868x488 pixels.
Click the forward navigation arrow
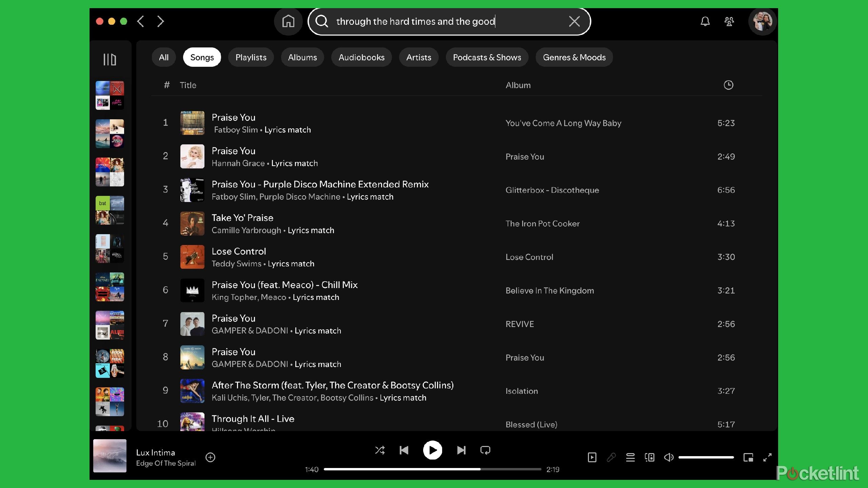tap(160, 21)
